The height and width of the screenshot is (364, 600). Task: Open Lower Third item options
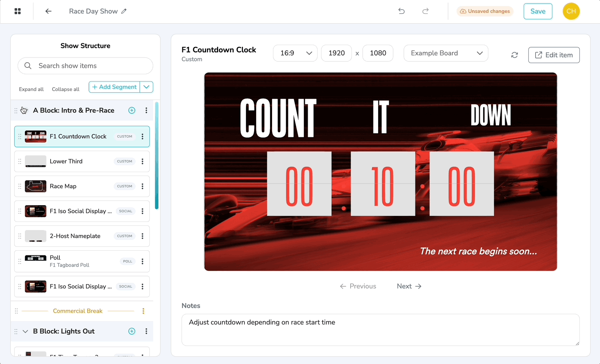[142, 161]
